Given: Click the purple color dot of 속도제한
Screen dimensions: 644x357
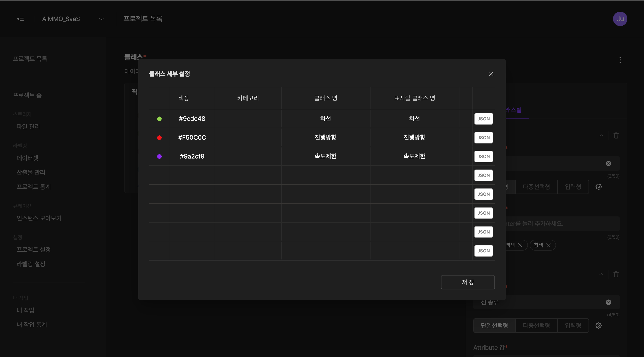Looking at the screenshot, I should pyautogui.click(x=159, y=156).
